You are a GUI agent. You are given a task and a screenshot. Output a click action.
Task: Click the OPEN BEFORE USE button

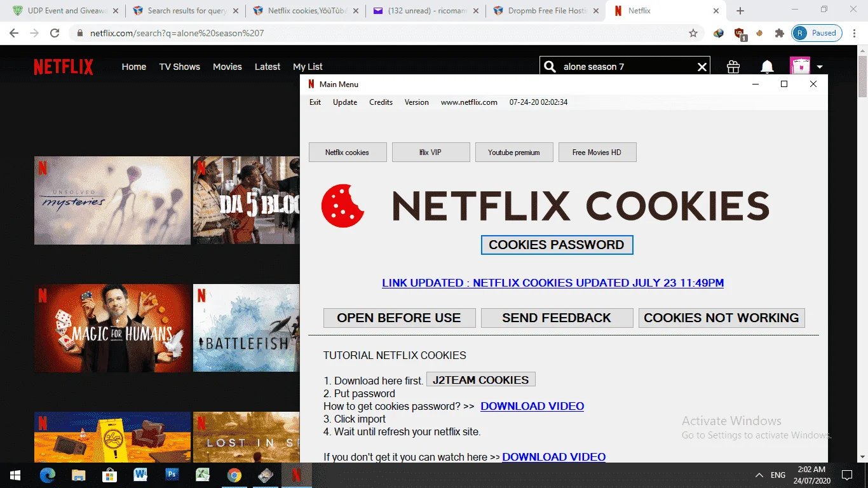(399, 318)
